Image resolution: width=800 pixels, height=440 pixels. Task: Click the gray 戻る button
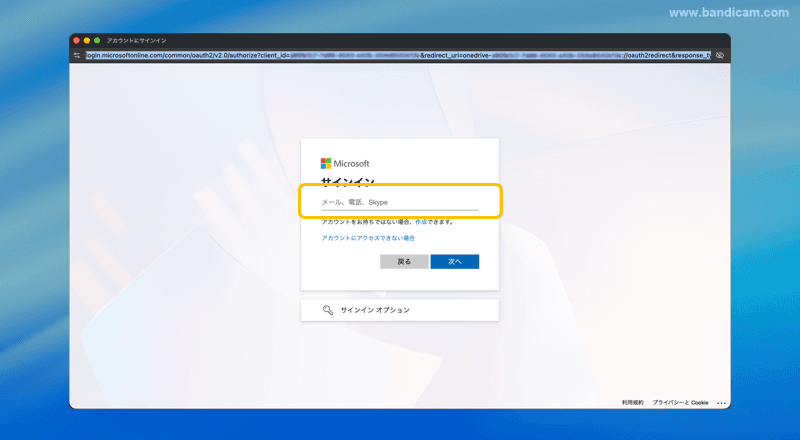[x=404, y=261]
